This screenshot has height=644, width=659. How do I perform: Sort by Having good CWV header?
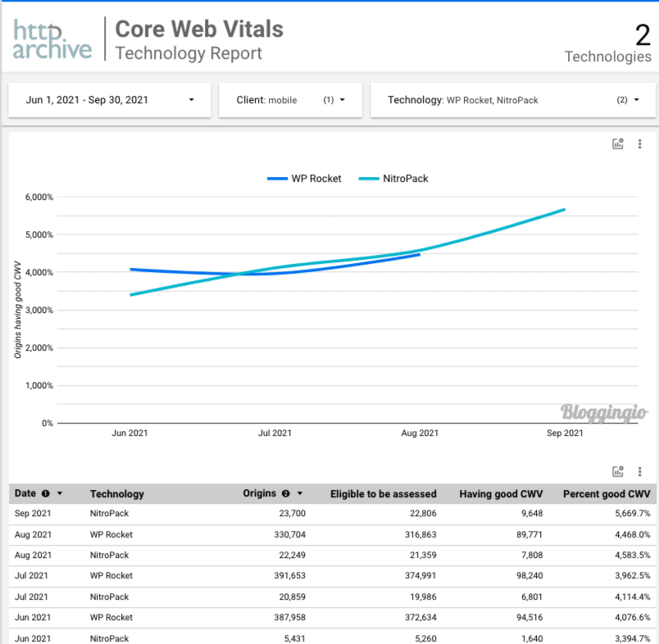[501, 494]
